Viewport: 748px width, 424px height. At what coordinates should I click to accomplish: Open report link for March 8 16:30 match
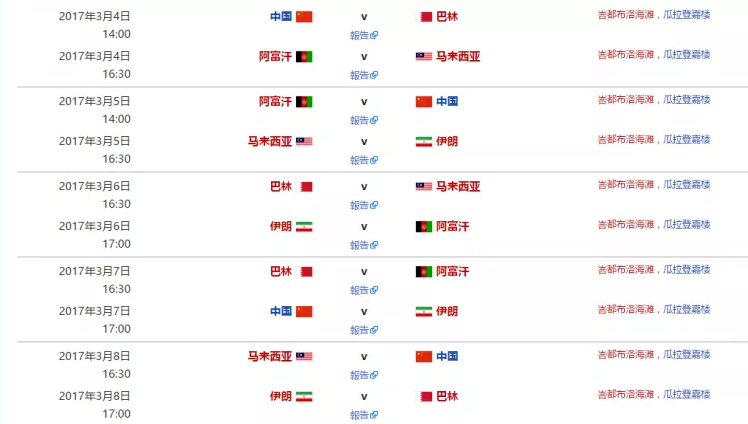pos(364,375)
